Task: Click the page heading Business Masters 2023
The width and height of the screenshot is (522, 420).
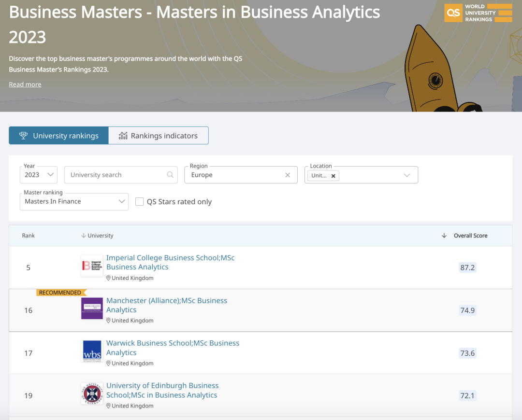Action: click(194, 24)
